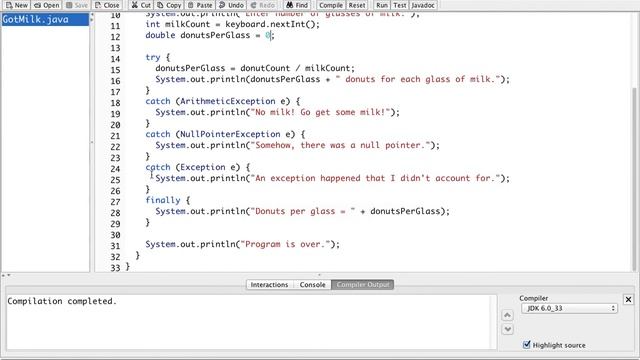Go to previous compiler error with up arrow
The width and height of the screenshot is (640, 360).
click(507, 315)
